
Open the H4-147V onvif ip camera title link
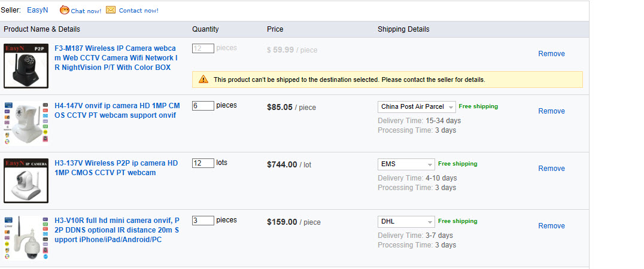(x=117, y=111)
